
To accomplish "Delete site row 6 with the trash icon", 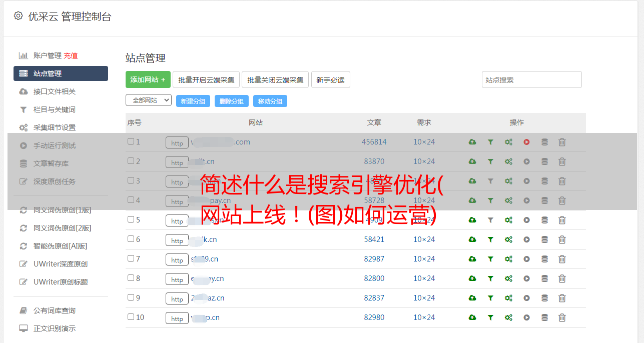I will [x=562, y=239].
